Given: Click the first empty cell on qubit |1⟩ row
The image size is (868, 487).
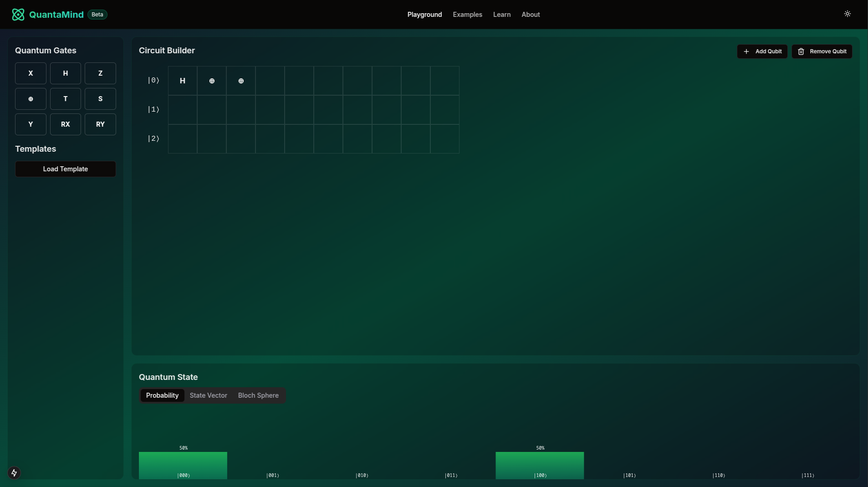Looking at the screenshot, I should click(183, 110).
